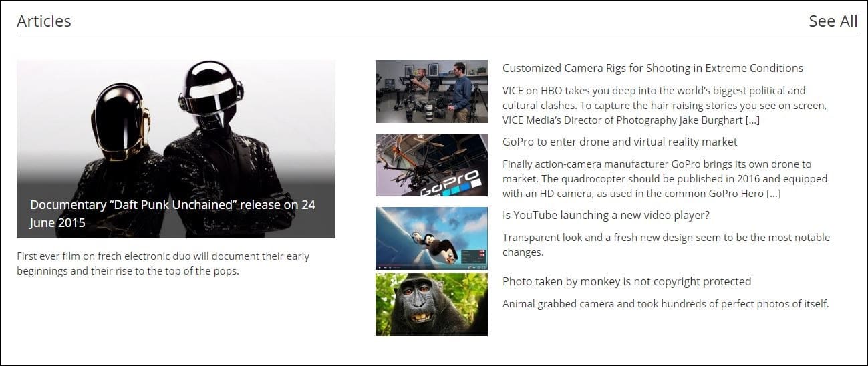Open the "Daft Punk Unchained" documentary headline

172,214
